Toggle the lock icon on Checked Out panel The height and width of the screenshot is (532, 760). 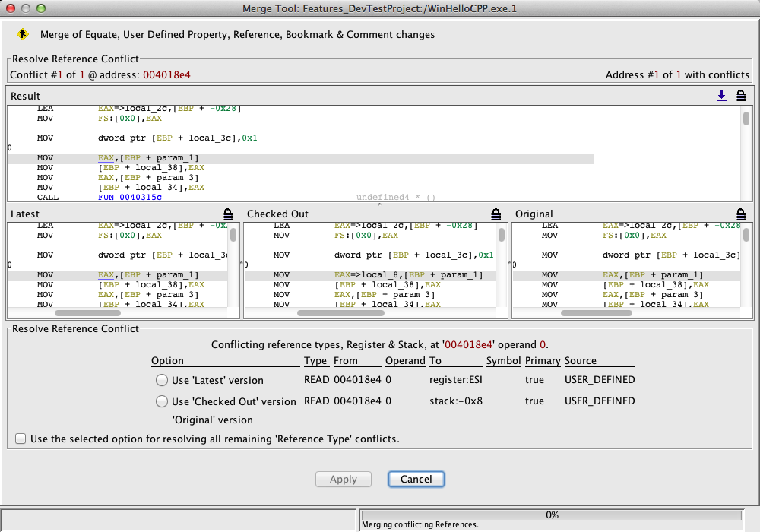tap(496, 214)
